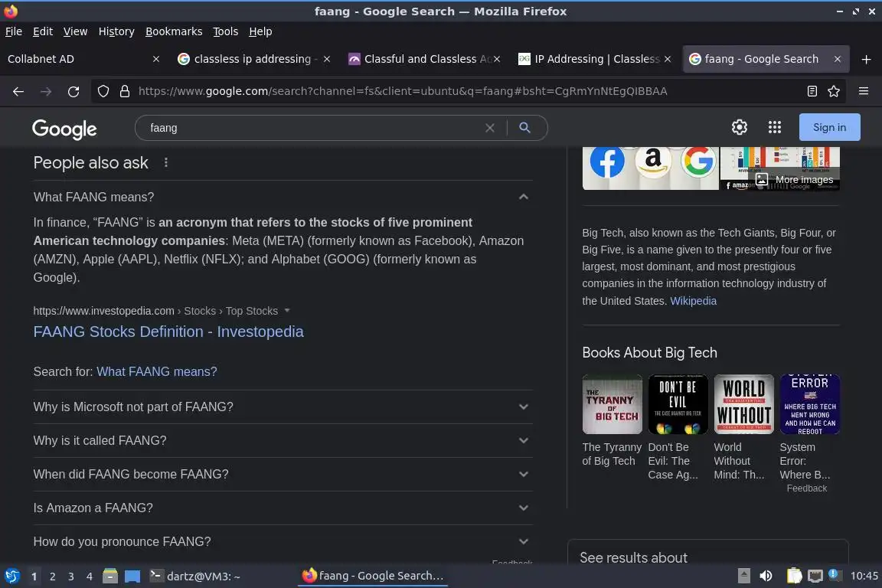Image resolution: width=882 pixels, height=588 pixels.
Task: Open the Wikipedia link in Big Tech panel
Action: (693, 300)
